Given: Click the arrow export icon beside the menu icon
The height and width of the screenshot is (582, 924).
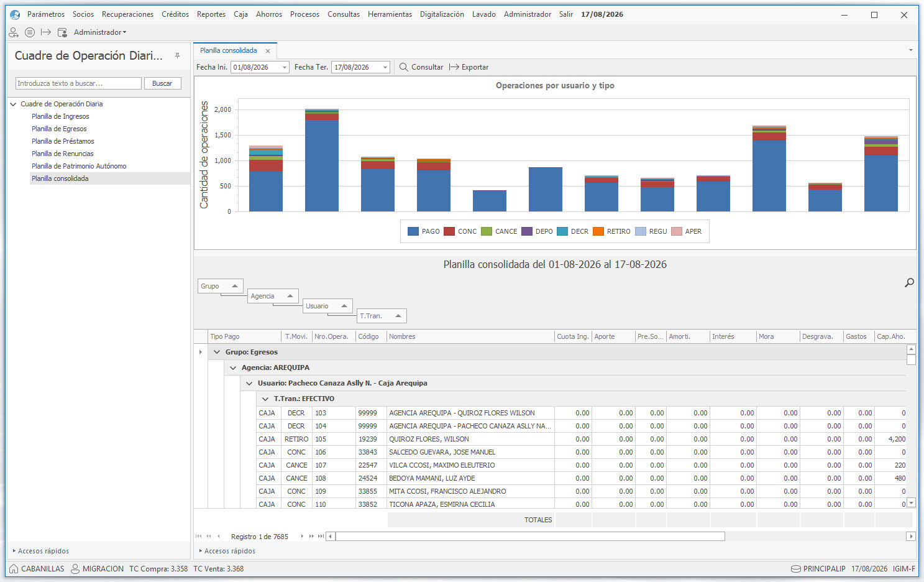Looking at the screenshot, I should click(x=46, y=32).
